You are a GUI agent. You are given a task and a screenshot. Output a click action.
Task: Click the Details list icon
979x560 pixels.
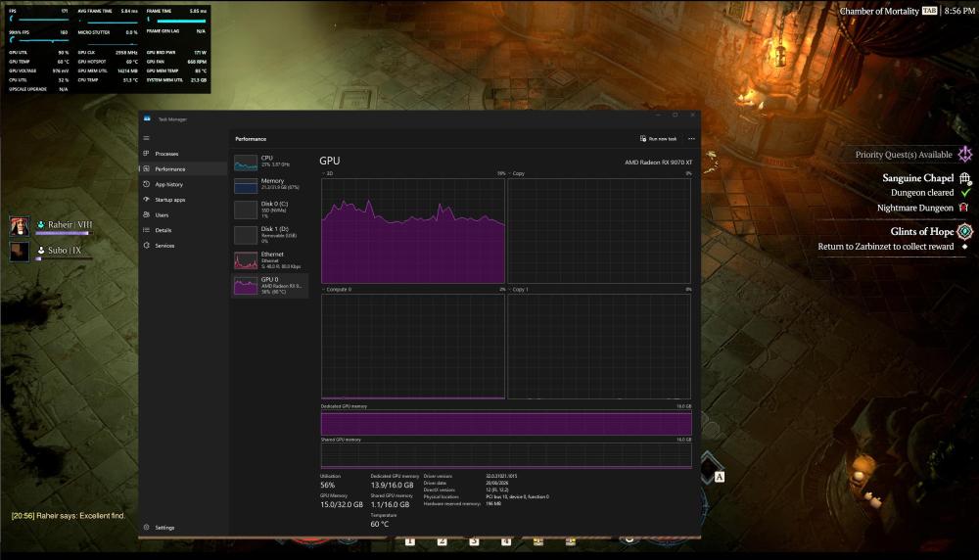(x=146, y=230)
